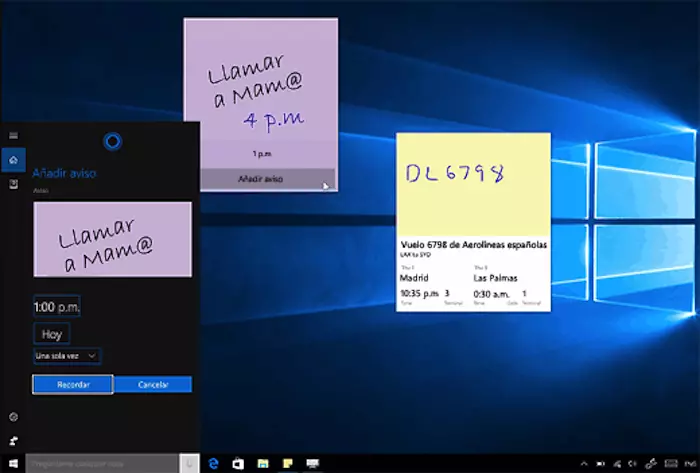Open Cortana settings gear icon
The height and width of the screenshot is (473, 700).
[x=13, y=416]
